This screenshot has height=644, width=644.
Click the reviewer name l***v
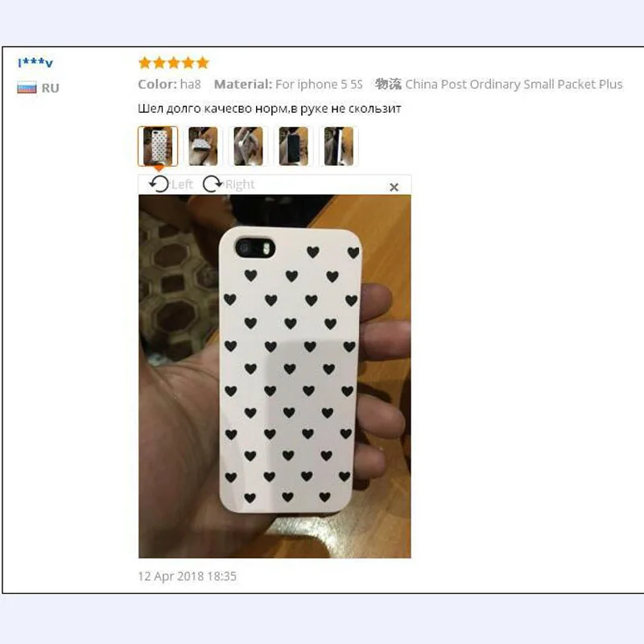coord(35,63)
